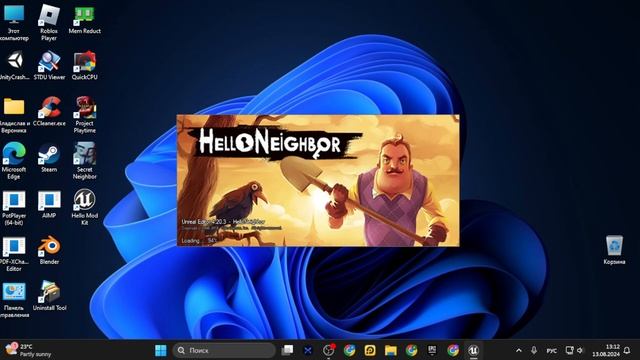Viewport: 640px width, 360px height.
Task: Expand the hidden system tray icons chevron
Action: click(518, 350)
